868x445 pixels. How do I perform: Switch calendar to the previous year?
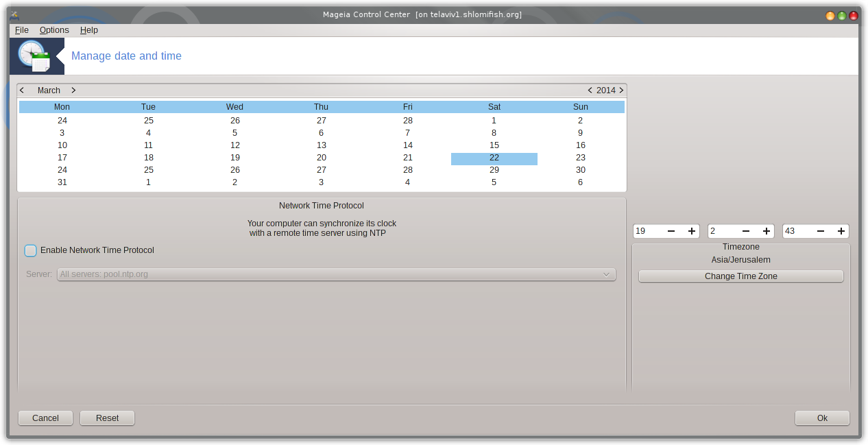590,91
